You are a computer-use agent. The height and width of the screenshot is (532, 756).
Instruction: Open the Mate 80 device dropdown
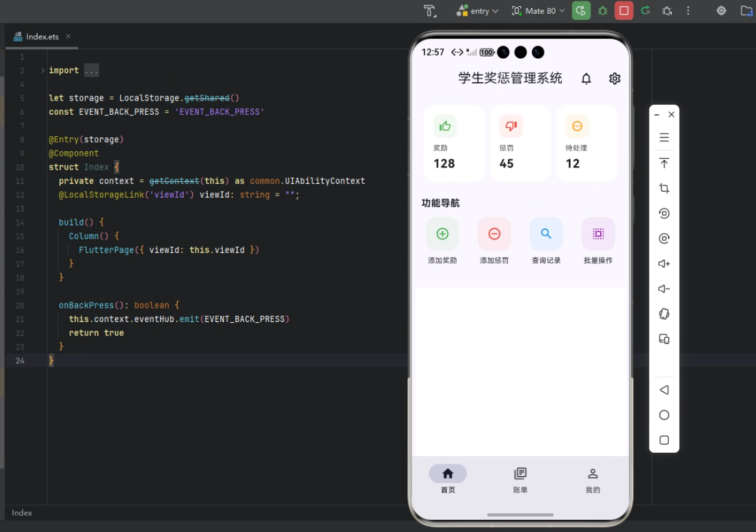[537, 11]
